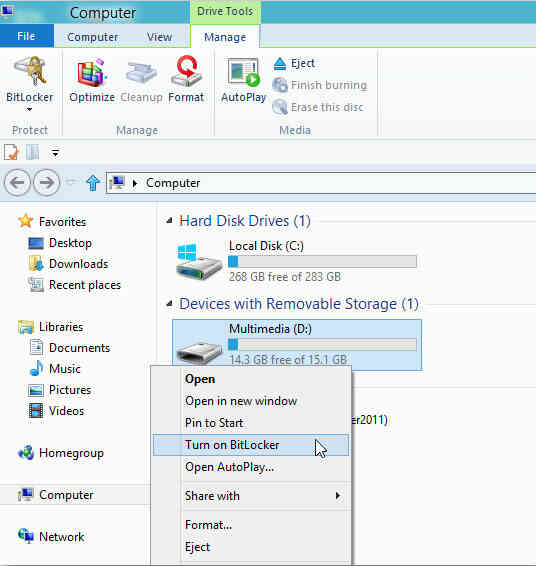The height and width of the screenshot is (566, 536).
Task: Open Network in navigation pane
Action: pyautogui.click(x=51, y=536)
